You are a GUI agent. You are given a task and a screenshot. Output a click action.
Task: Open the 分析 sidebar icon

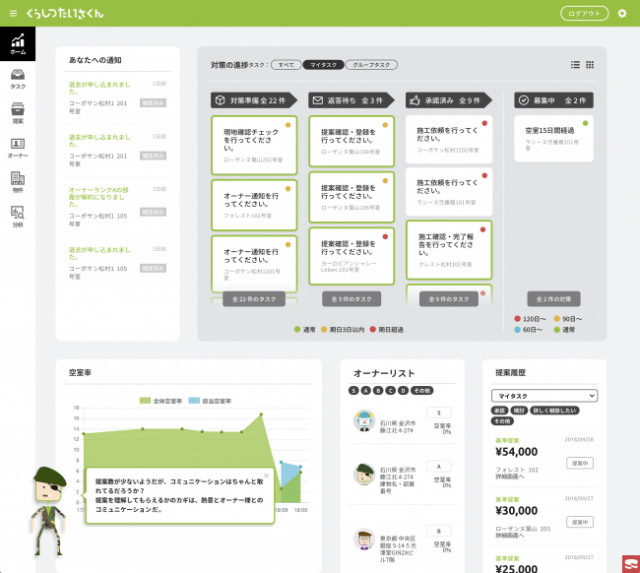[x=17, y=215]
